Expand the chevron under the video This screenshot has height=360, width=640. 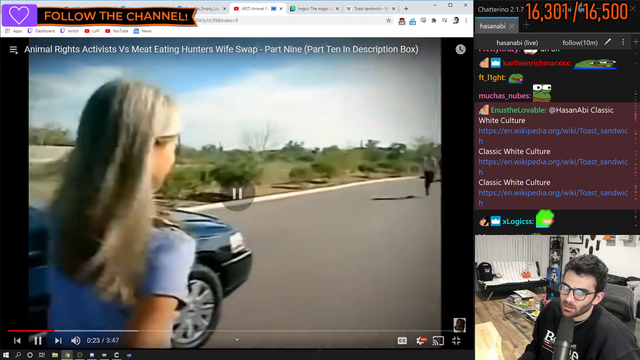237,339
